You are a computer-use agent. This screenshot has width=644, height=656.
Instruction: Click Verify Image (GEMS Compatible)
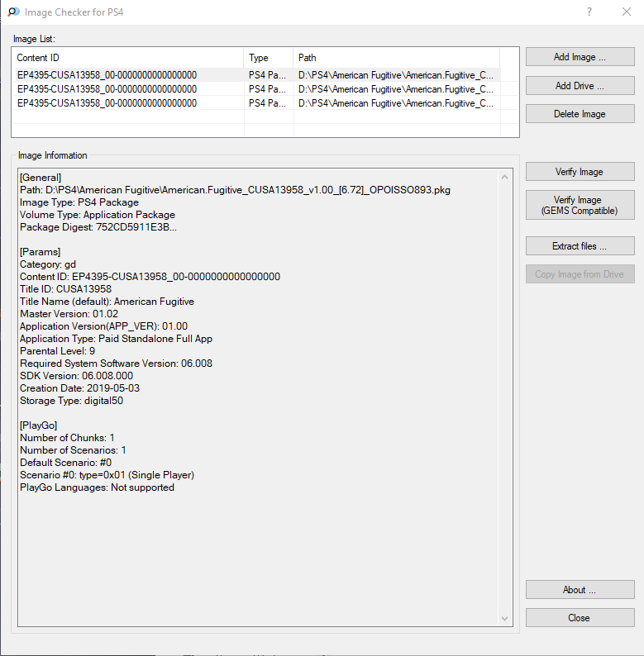(x=580, y=205)
